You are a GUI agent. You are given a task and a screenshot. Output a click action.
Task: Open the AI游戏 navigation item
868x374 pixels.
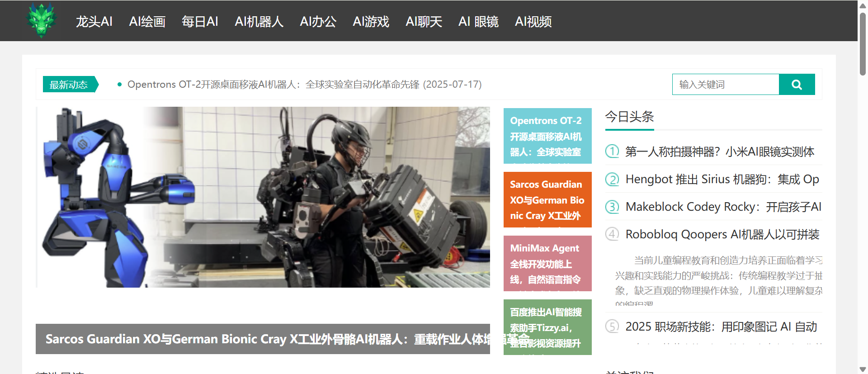(371, 21)
